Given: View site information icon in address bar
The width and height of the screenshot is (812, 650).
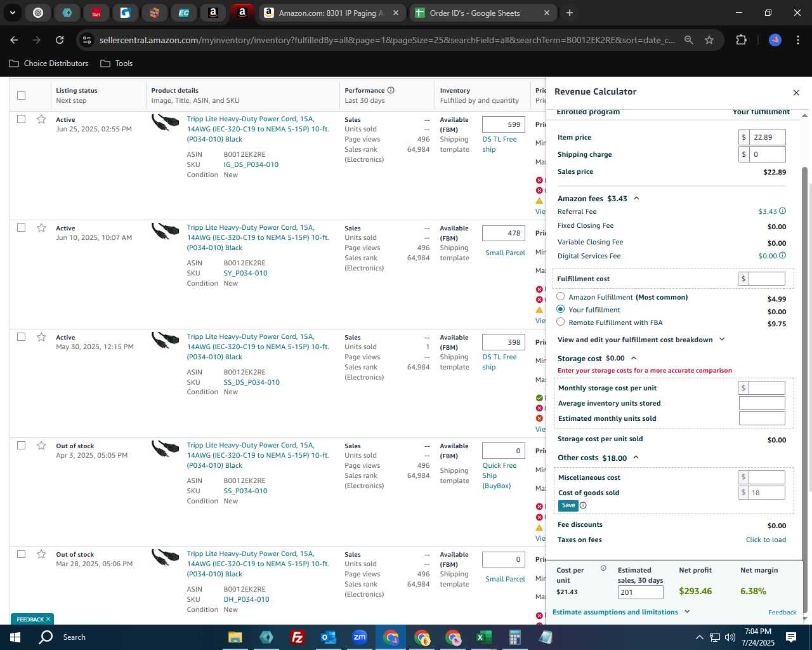Looking at the screenshot, I should pos(88,40).
